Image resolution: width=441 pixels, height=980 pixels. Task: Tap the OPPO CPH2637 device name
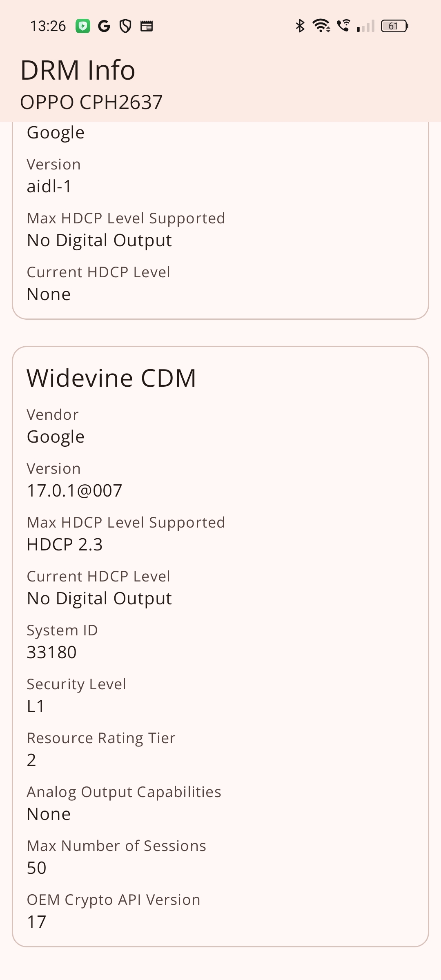click(x=91, y=102)
